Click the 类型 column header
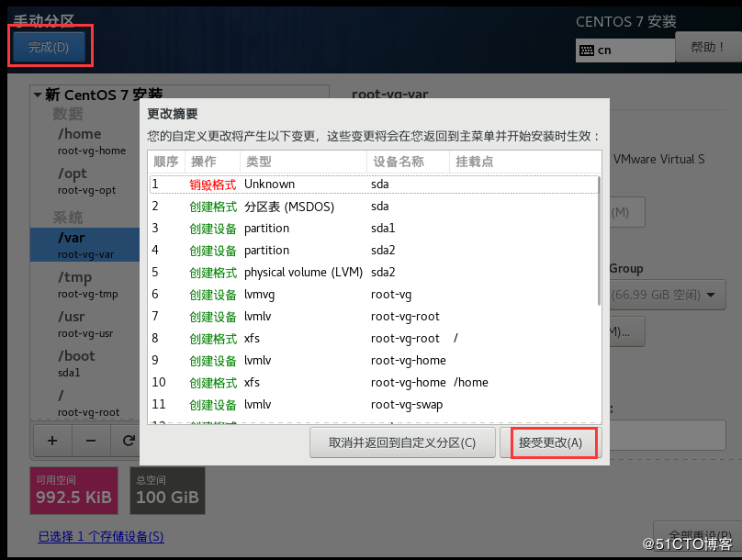742x560 pixels. 303,162
